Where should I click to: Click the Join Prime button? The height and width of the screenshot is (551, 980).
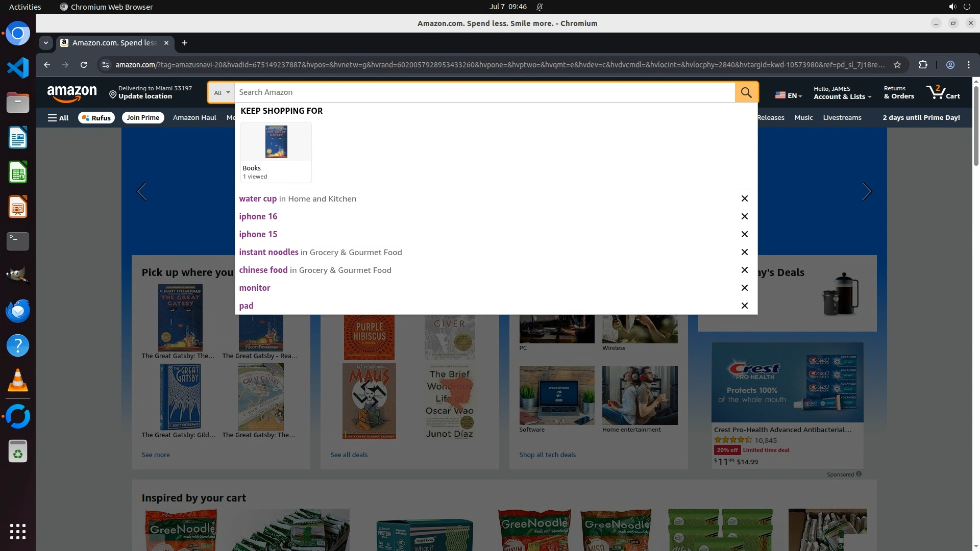(143, 118)
